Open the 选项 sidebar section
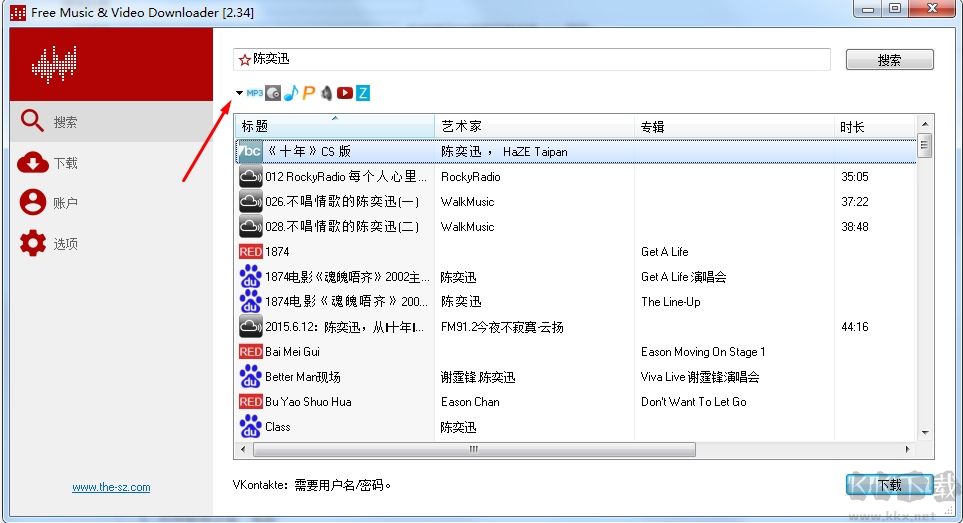 (111, 244)
